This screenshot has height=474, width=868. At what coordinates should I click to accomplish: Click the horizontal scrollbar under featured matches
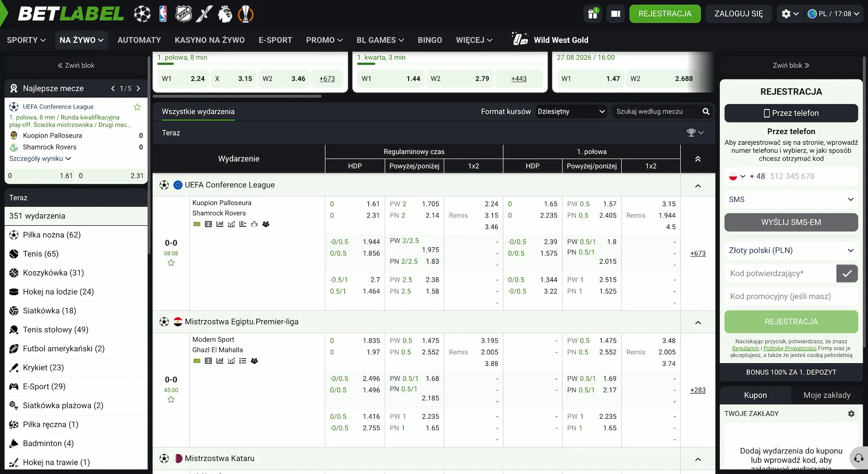(x=237, y=96)
